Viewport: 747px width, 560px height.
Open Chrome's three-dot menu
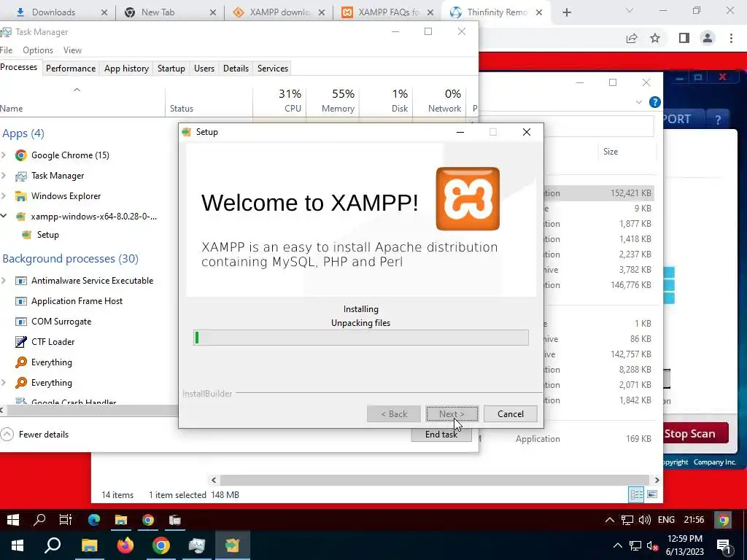(x=731, y=38)
